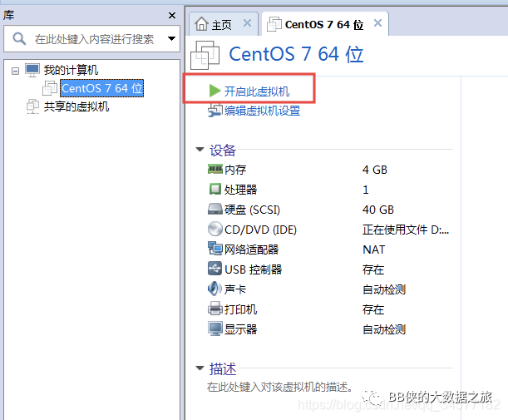
Task: Click the VM icon on CentOS tab
Action: click(x=274, y=24)
